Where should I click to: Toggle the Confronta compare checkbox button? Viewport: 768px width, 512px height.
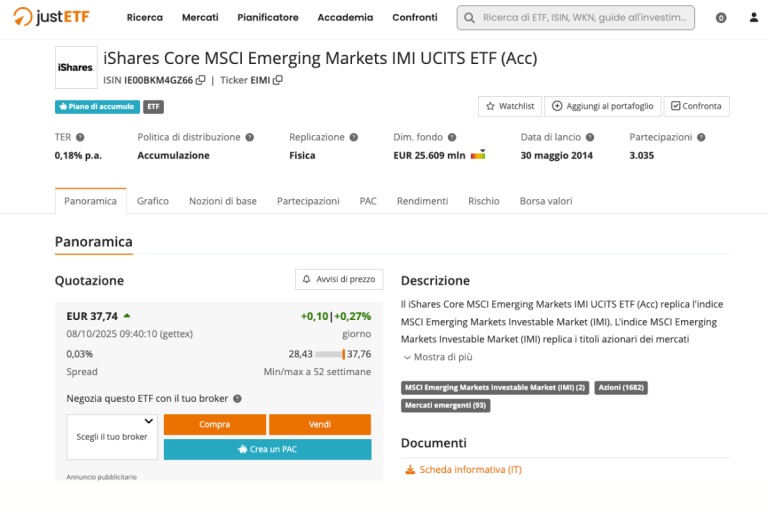[x=697, y=106]
